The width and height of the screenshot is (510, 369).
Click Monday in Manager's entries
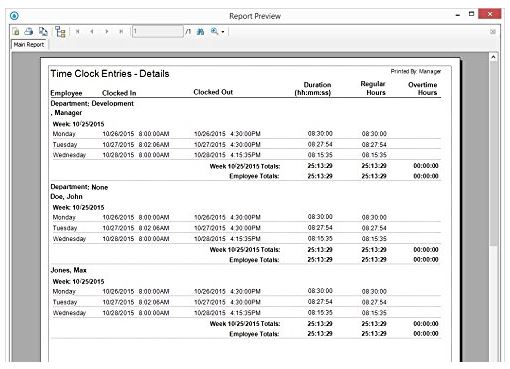click(x=64, y=134)
